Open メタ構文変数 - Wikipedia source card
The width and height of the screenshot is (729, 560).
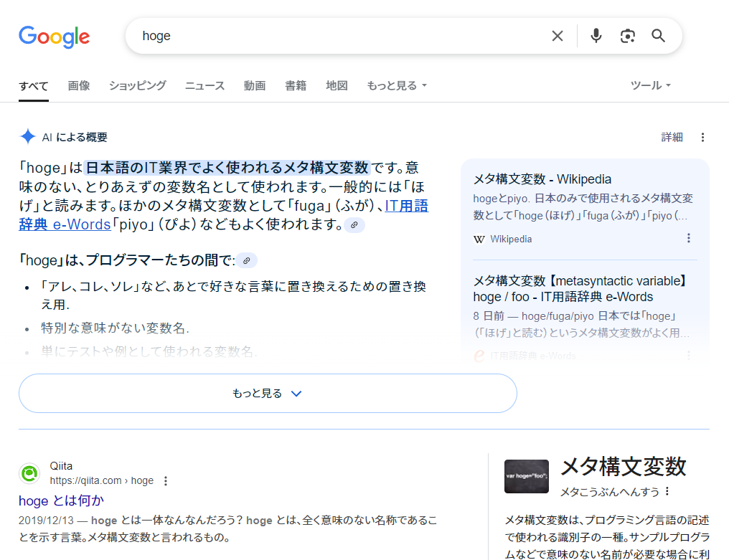point(585,209)
